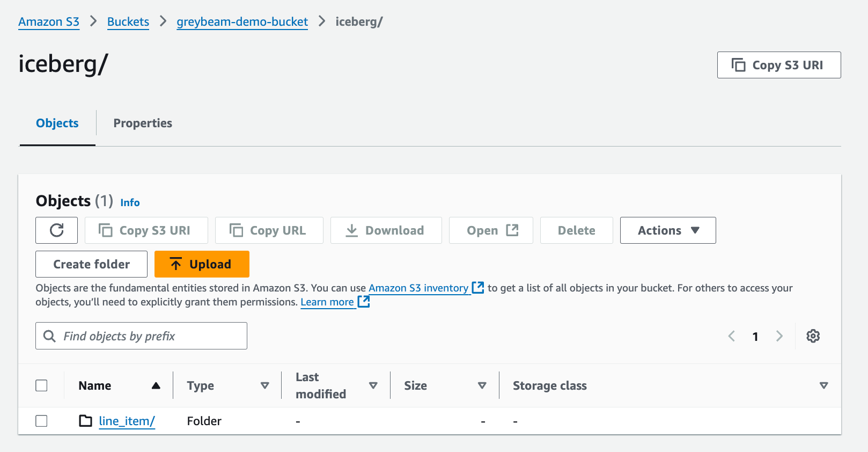Tick the select-all objects checkbox
The image size is (868, 452).
point(41,385)
